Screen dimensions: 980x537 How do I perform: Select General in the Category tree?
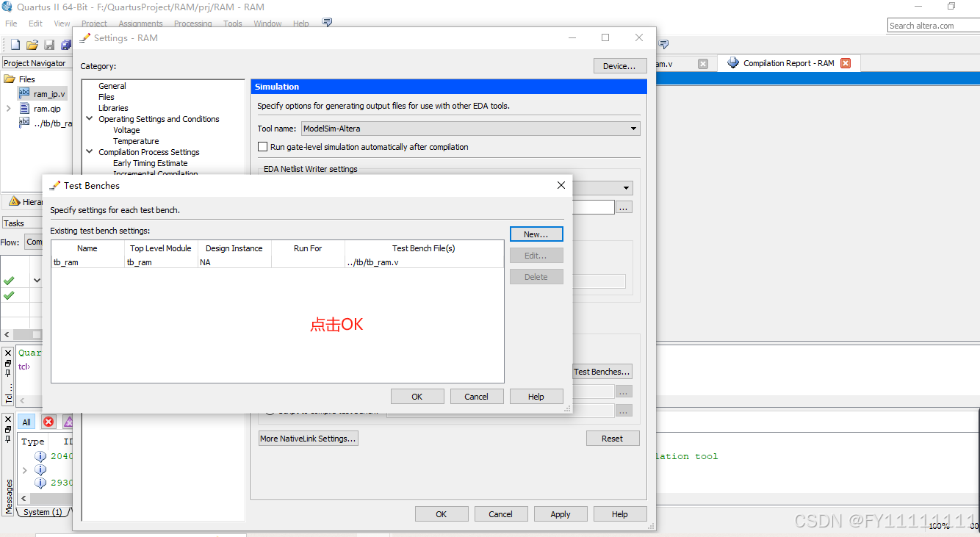click(x=112, y=86)
